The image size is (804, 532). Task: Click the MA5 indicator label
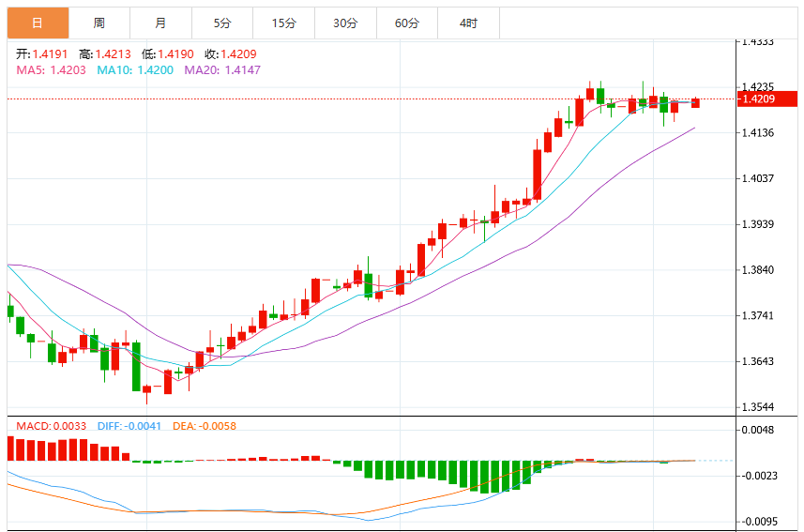pos(51,70)
